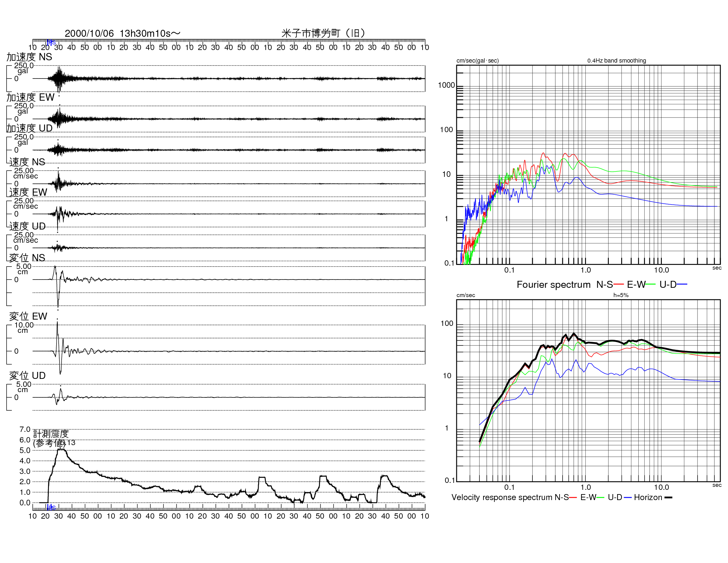728x563 pixels.
Task: Click the 加速度 EW waveform label
Action: [x=30, y=97]
